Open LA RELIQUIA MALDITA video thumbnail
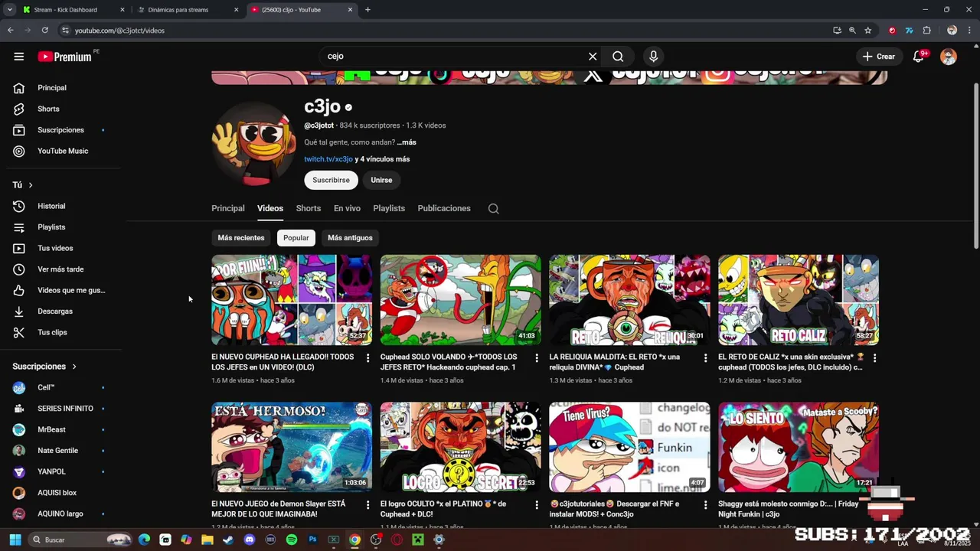The height and width of the screenshot is (551, 980). point(629,300)
